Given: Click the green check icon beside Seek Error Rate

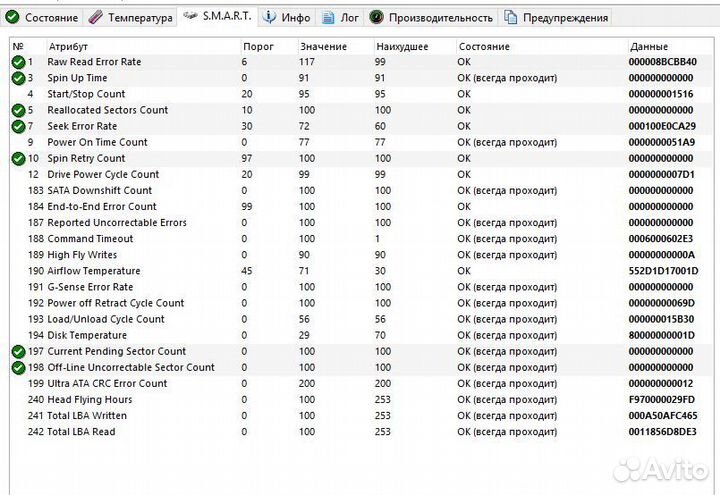Looking at the screenshot, I should tap(18, 126).
